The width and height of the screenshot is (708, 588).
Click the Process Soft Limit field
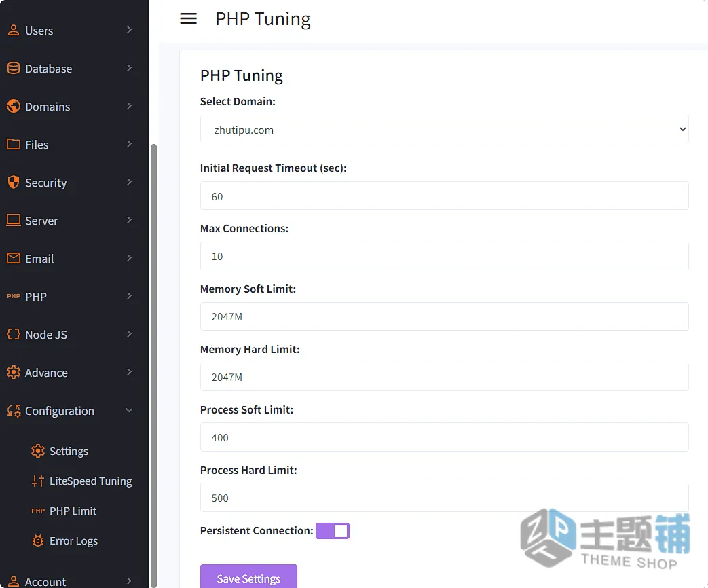coord(445,437)
